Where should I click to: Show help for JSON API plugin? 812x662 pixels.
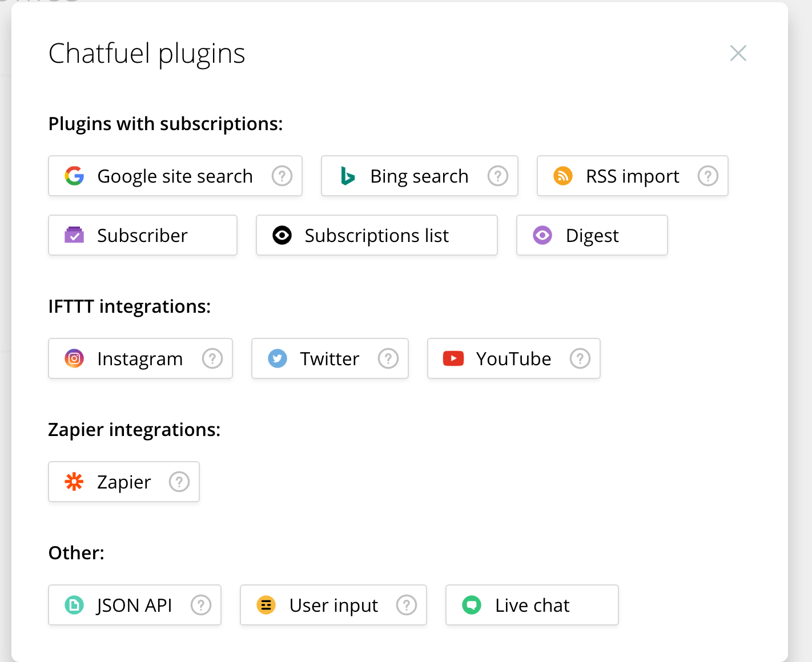click(x=200, y=605)
